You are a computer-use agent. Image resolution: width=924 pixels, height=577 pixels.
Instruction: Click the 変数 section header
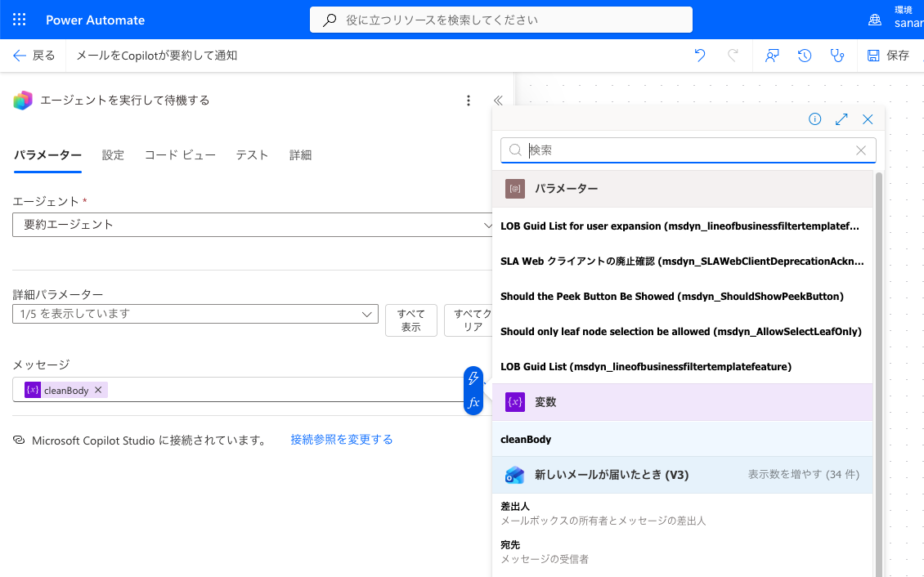[x=683, y=402]
